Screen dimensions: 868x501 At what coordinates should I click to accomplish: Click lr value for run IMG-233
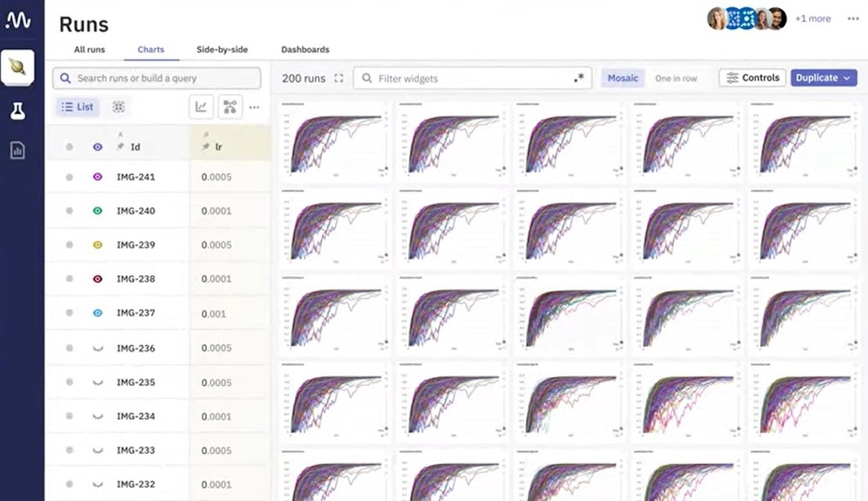click(216, 450)
